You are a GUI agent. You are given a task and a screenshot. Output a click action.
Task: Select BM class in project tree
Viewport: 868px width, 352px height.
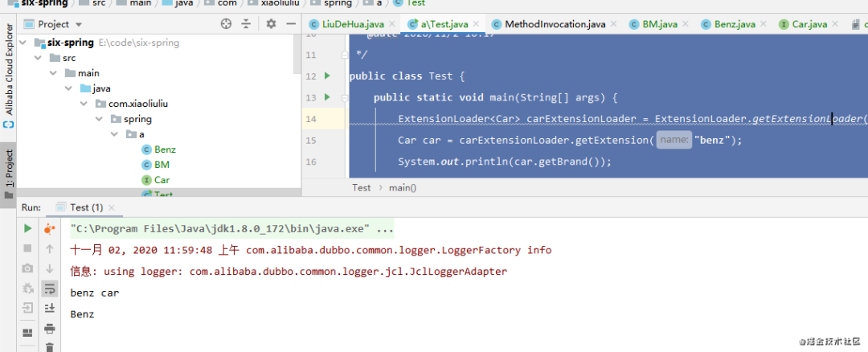pyautogui.click(x=156, y=165)
